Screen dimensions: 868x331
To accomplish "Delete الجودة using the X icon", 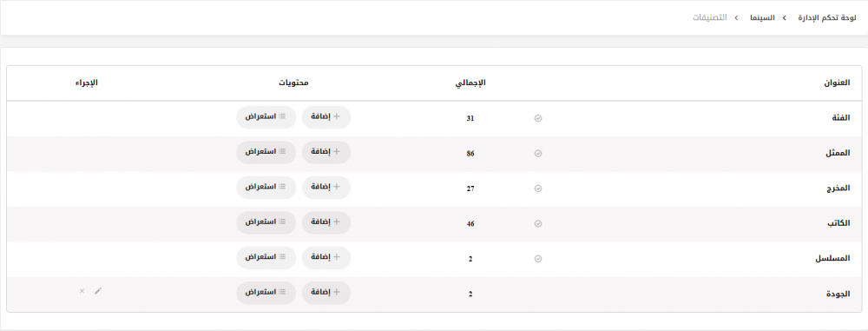I will coord(82,290).
